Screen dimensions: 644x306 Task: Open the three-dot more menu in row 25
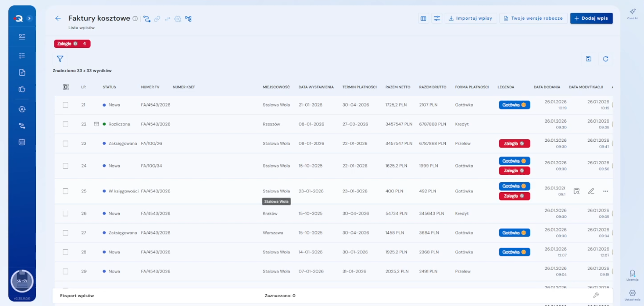[605, 191]
